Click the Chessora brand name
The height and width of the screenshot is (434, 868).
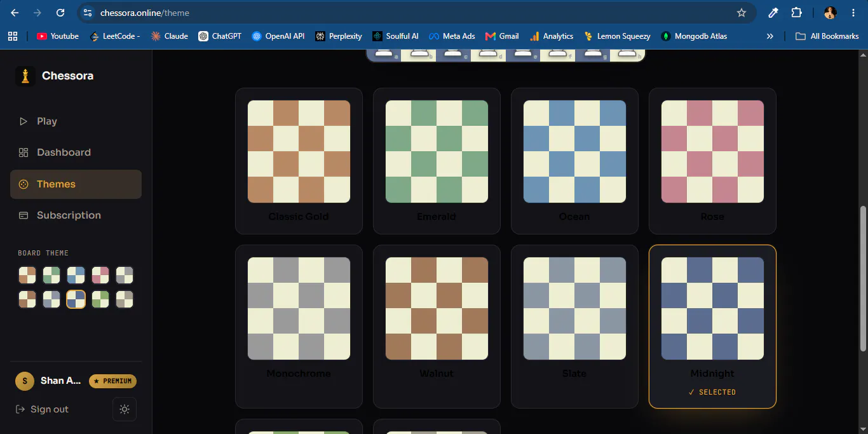click(67, 76)
